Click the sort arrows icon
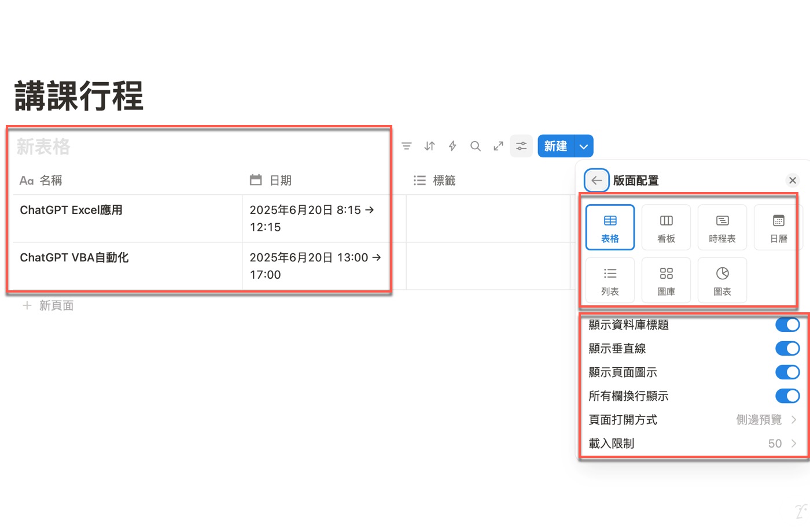810x532 pixels. [429, 146]
